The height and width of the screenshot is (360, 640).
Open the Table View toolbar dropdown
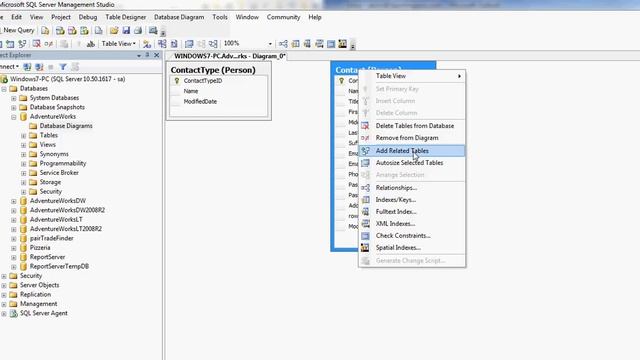118,44
